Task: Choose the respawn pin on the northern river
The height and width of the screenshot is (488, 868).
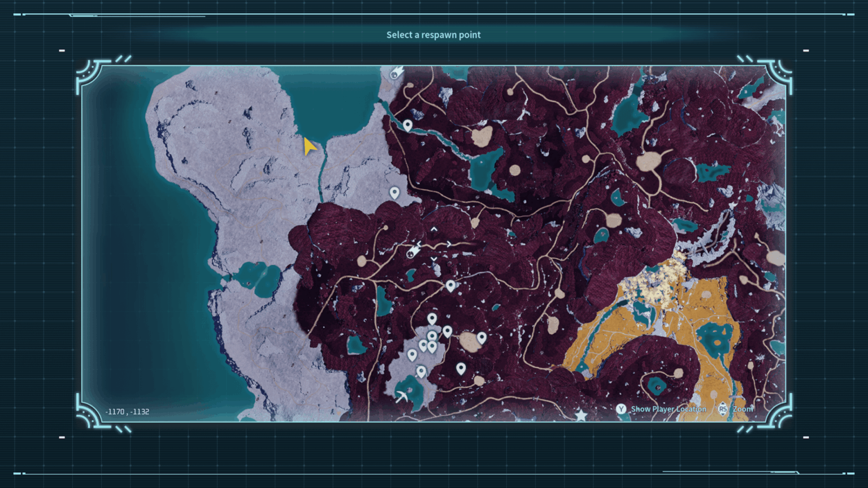Action: tap(407, 125)
